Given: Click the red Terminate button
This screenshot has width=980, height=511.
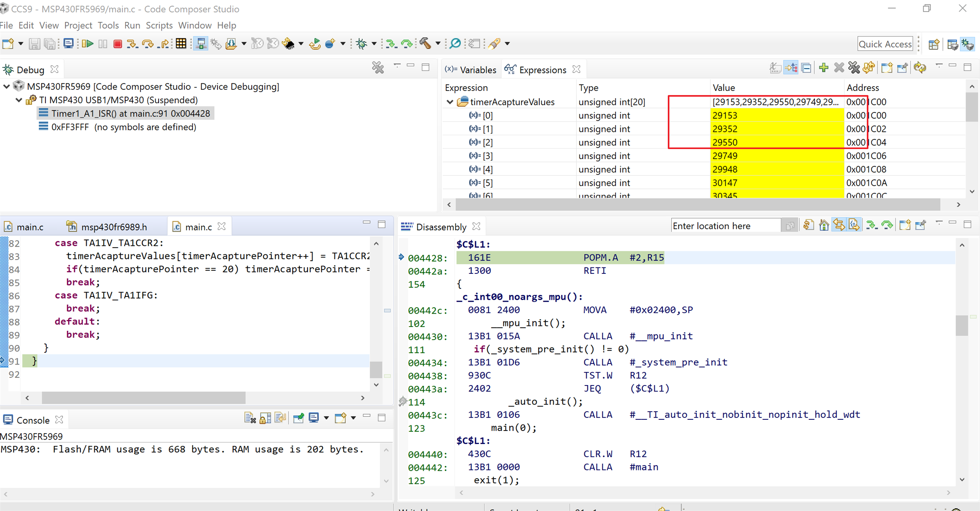Looking at the screenshot, I should (118, 43).
